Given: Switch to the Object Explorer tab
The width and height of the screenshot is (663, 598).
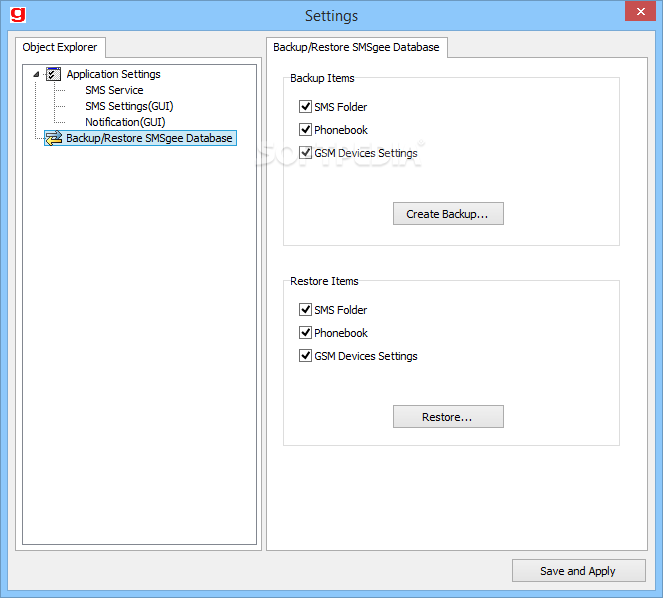Looking at the screenshot, I should tap(60, 47).
